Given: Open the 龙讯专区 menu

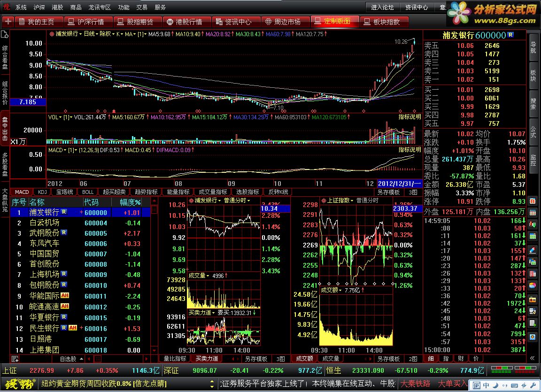Looking at the screenshot, I should click(x=100, y=7).
